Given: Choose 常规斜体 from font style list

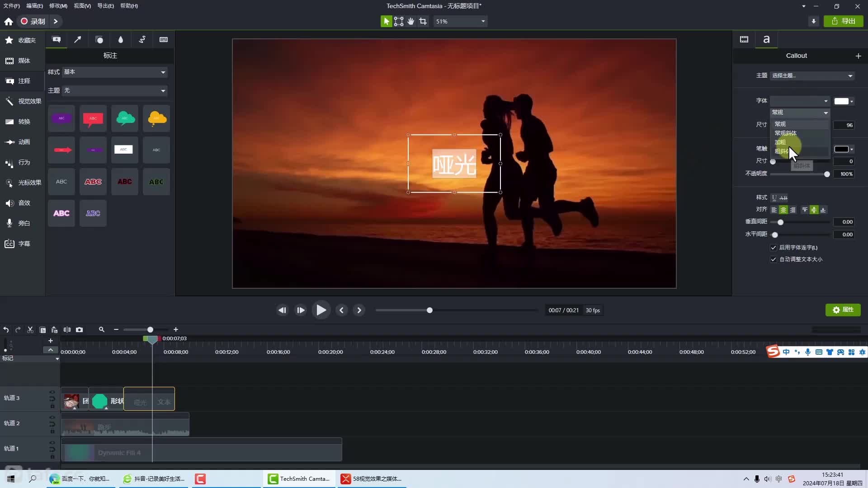Looking at the screenshot, I should 799,133.
